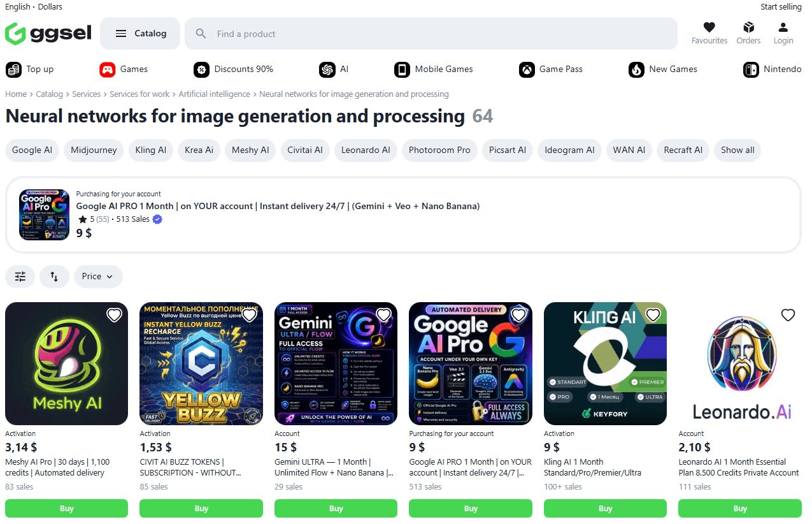
Task: Select the Meshy AI filter chip
Action: click(x=250, y=150)
